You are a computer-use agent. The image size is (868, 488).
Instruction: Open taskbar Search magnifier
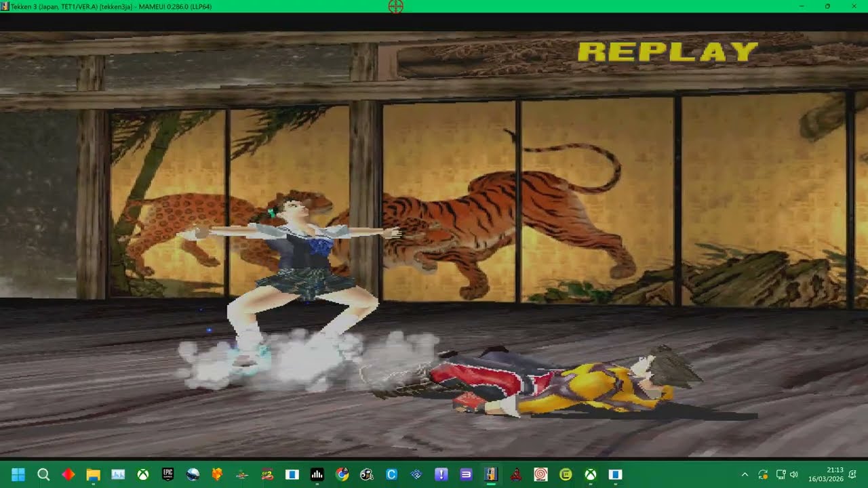coord(43,474)
